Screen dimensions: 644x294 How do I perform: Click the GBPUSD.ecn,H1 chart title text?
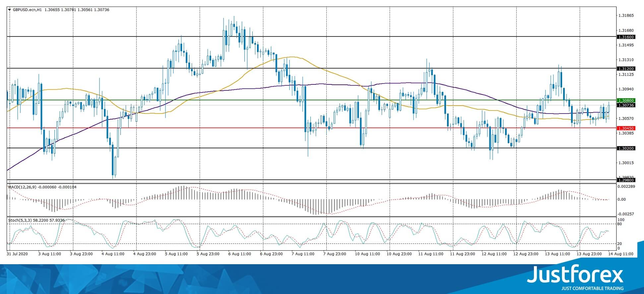[x=27, y=10]
